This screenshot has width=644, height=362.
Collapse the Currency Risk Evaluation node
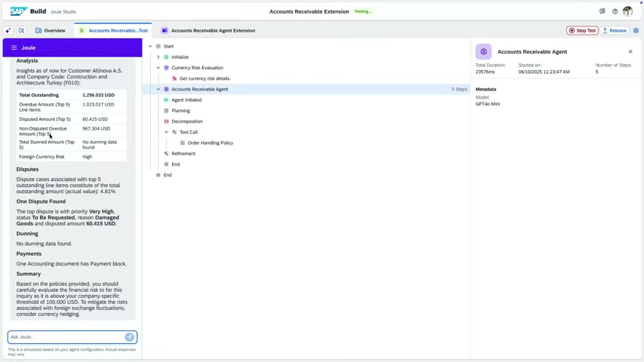pos(158,68)
